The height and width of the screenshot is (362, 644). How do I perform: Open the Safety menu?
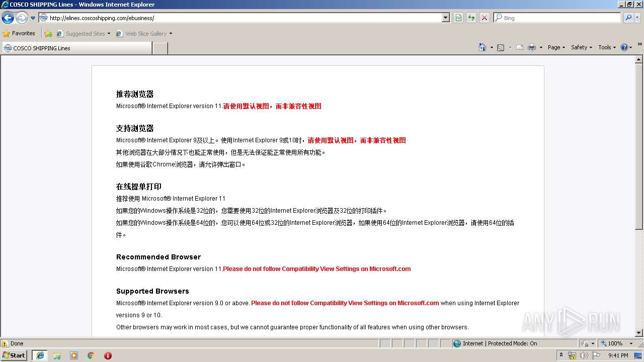pos(582,47)
